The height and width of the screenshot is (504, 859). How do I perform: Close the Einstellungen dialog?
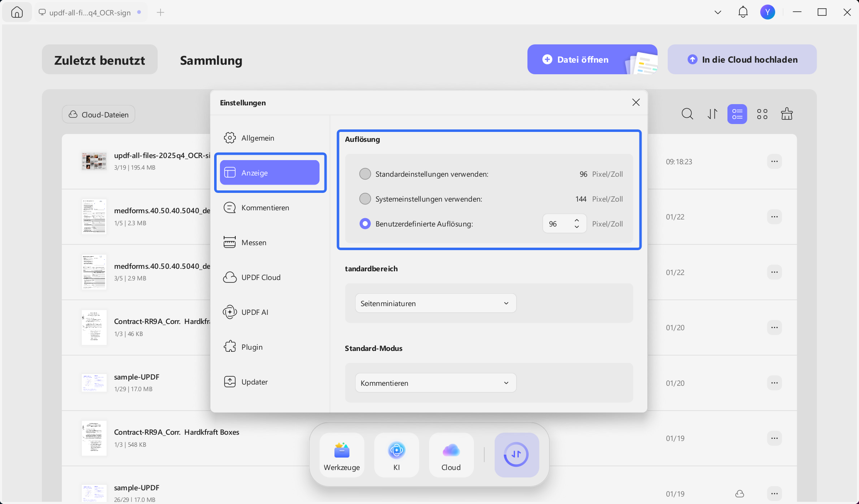[636, 102]
